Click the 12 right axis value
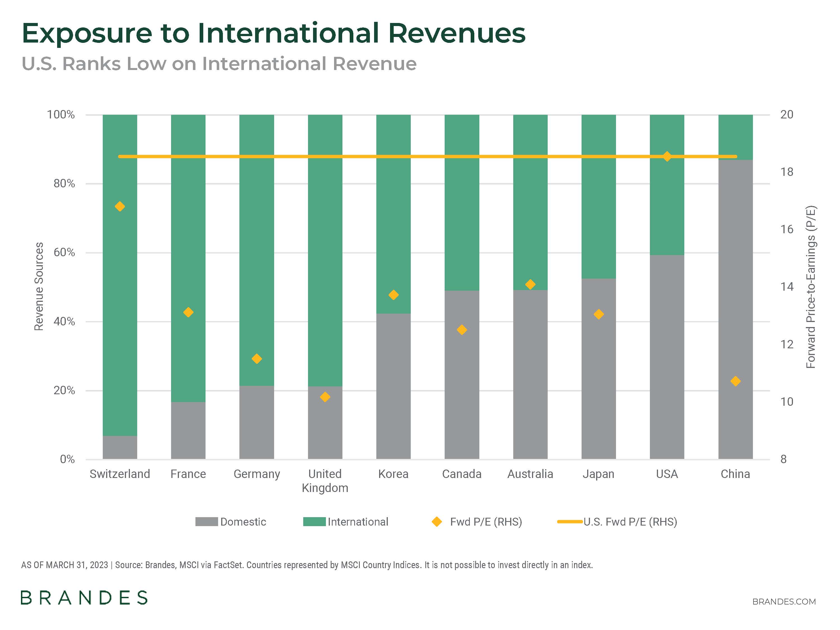The image size is (840, 630). click(x=787, y=344)
